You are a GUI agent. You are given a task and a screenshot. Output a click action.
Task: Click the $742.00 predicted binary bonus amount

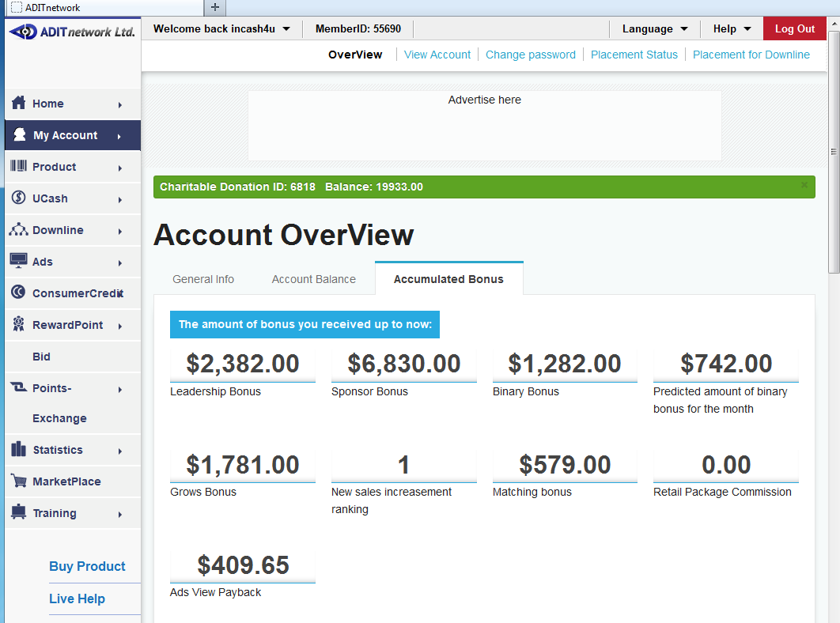click(726, 364)
